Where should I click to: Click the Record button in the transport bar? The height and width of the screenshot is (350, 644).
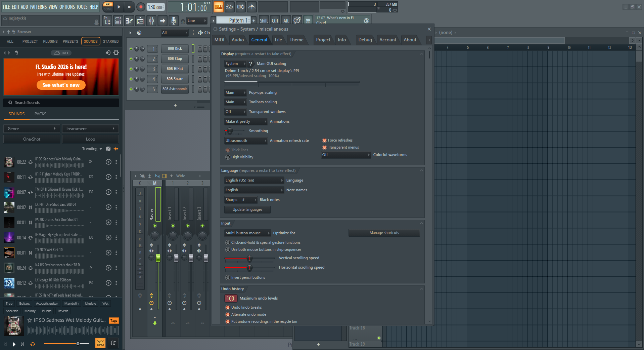point(141,7)
